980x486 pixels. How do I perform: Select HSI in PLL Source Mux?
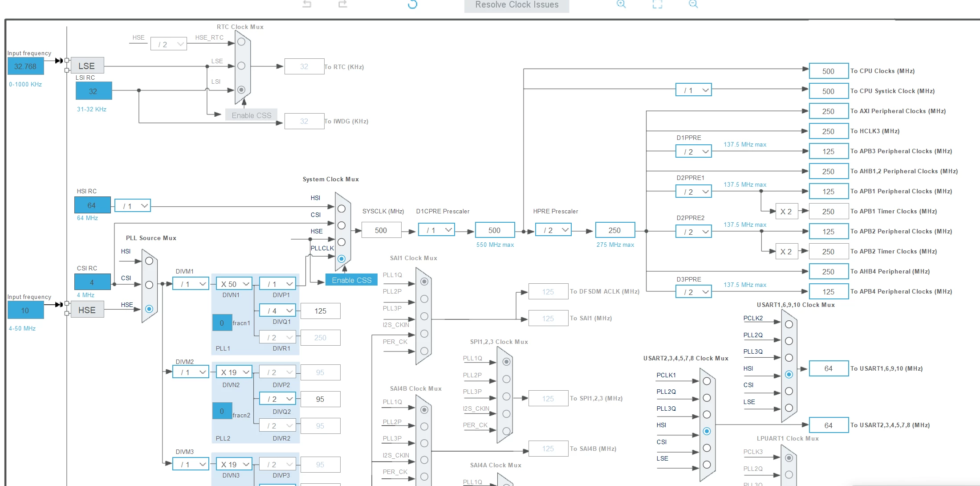tap(149, 261)
